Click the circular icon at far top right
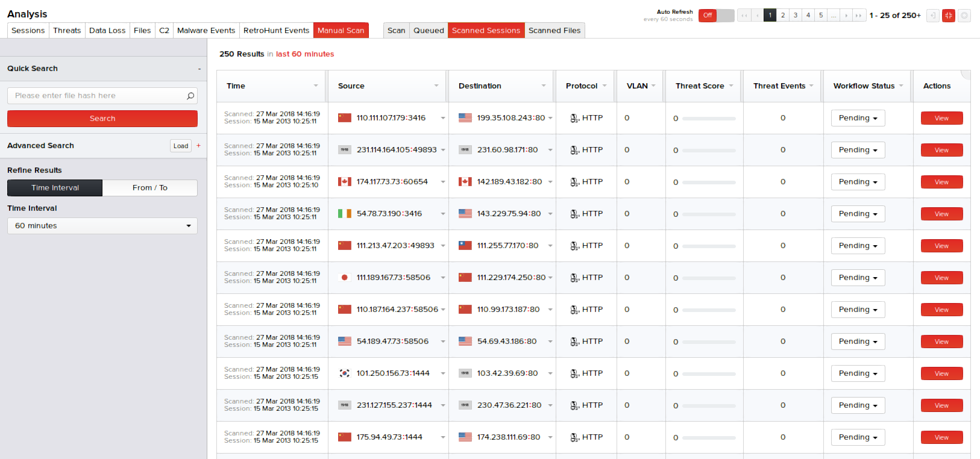Screen dimensions: 980x459 (x=964, y=16)
